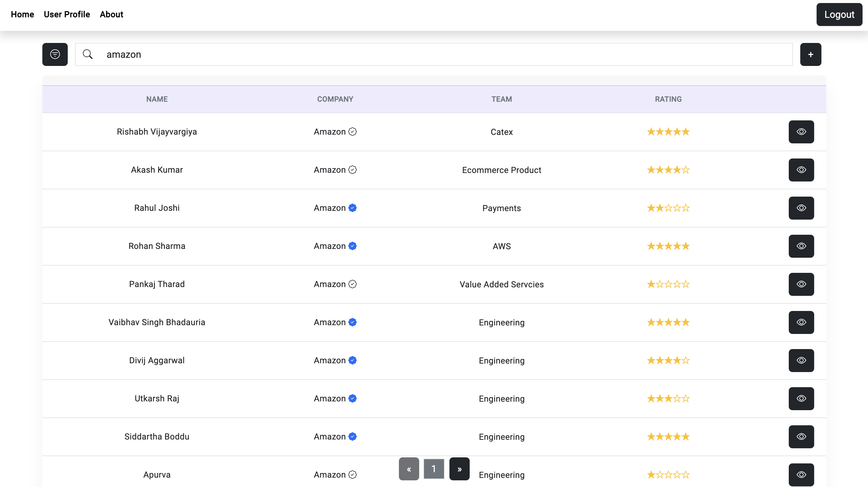868x487 pixels.
Task: Click verified badge in Vaibhav Singh Bhadauria's row
Action: [x=352, y=322]
